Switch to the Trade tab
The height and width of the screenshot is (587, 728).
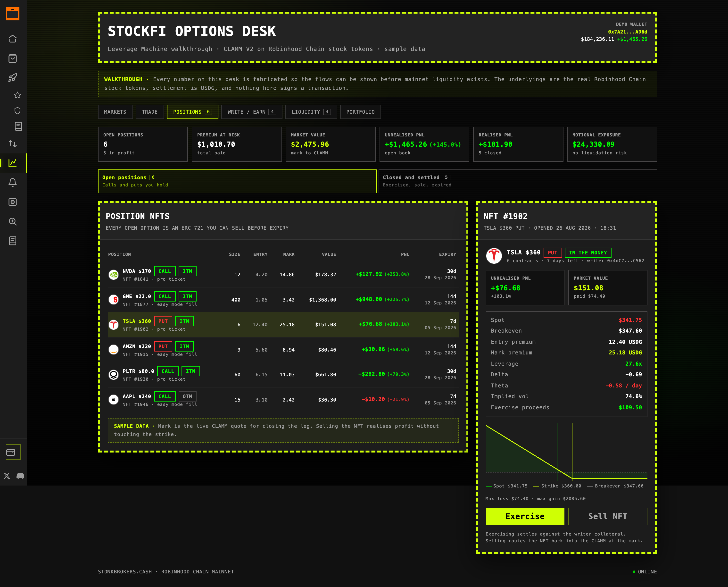[150, 112]
